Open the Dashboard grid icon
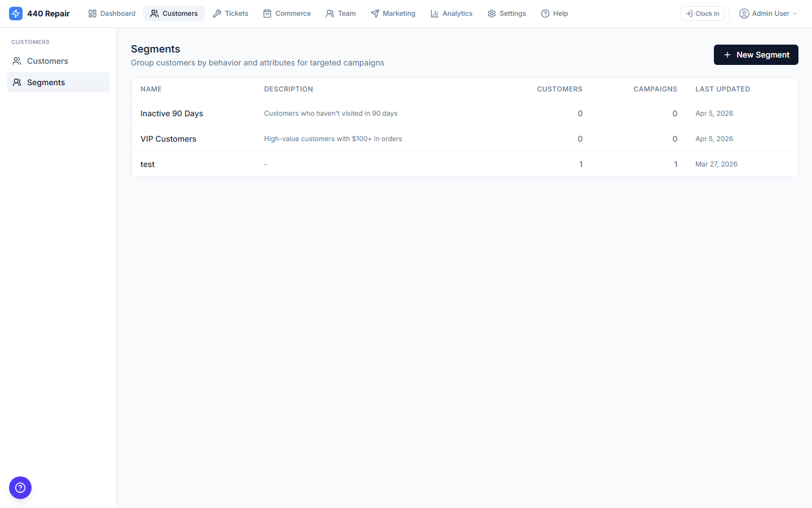Screen dimensions: 812x508 (x=92, y=14)
